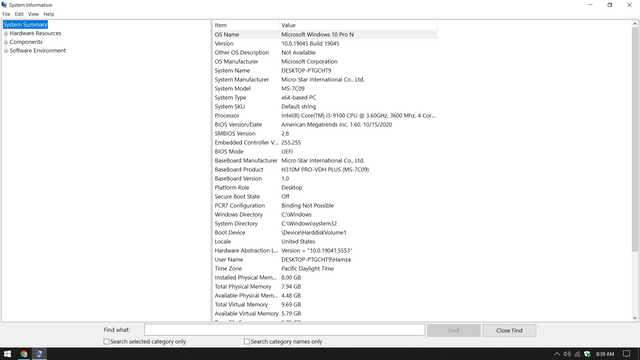
Task: Select Total Physical Memory row
Action: point(325,287)
